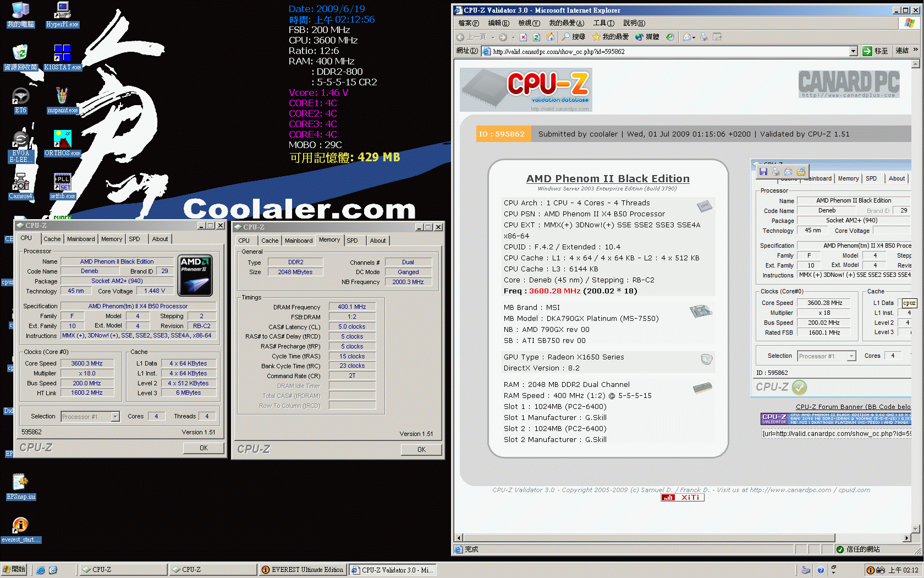Switch to EVEREST Ultimate Edition taskbar button
Viewport: 924px width, 578px height.
pos(302,570)
